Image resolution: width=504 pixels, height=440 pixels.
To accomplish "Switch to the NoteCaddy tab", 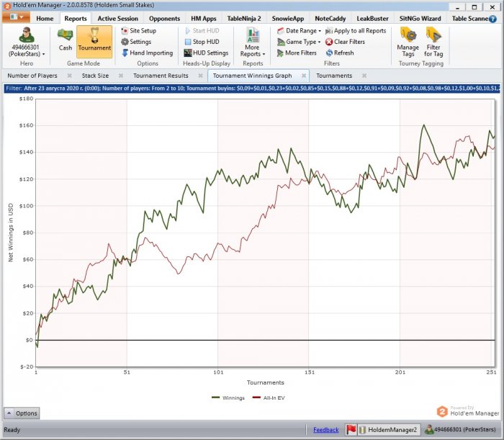I will 330,19.
